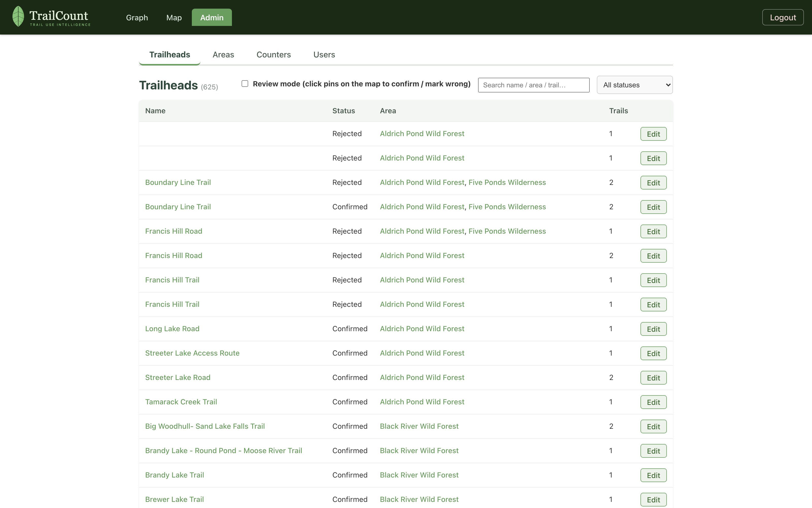Open Five Ponds Wilderness in Francis Hill Road row

[507, 231]
